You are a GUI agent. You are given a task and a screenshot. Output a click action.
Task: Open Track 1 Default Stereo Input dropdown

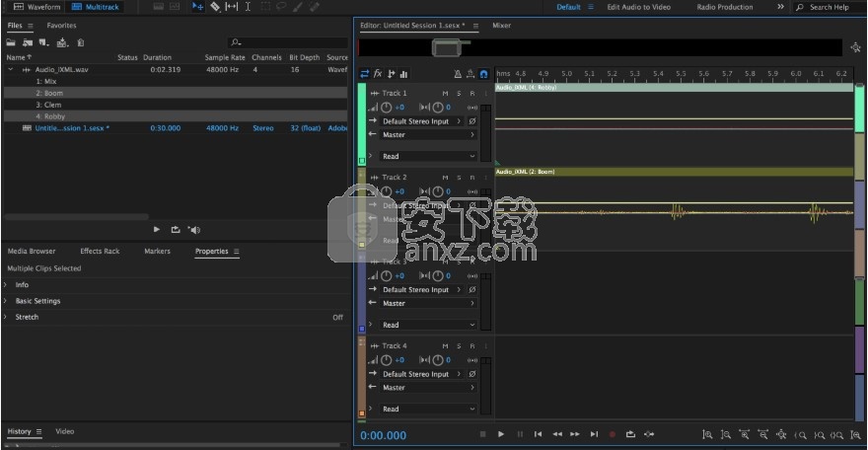click(422, 121)
